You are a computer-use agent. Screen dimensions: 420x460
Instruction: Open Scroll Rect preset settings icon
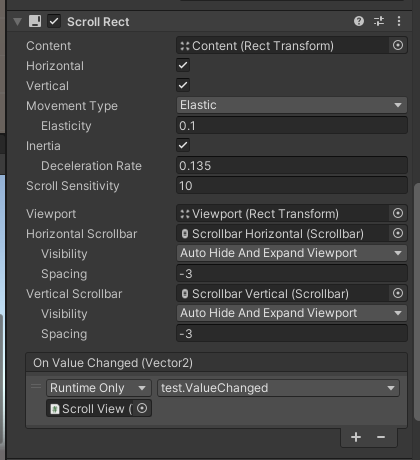pyautogui.click(x=379, y=21)
